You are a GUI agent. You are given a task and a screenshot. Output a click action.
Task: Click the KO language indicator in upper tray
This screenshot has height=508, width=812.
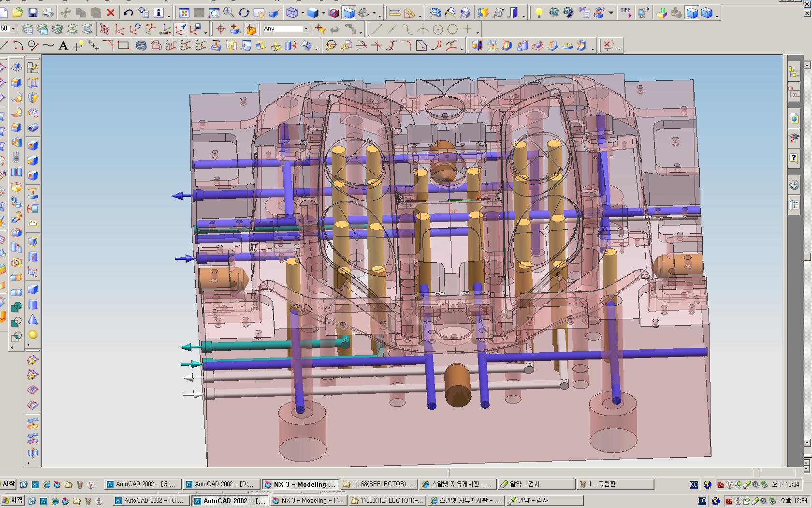pyautogui.click(x=694, y=484)
